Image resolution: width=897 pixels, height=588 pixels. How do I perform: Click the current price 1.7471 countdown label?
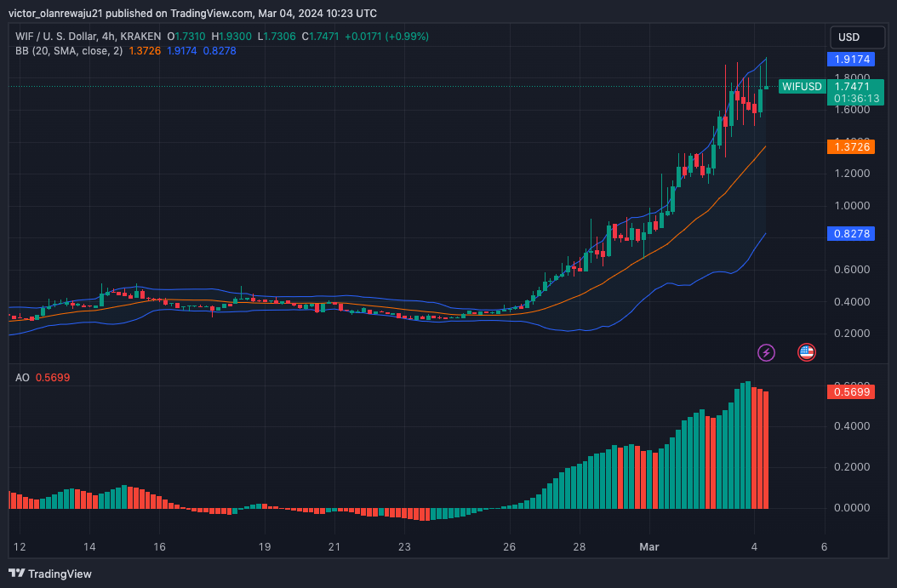[856, 92]
